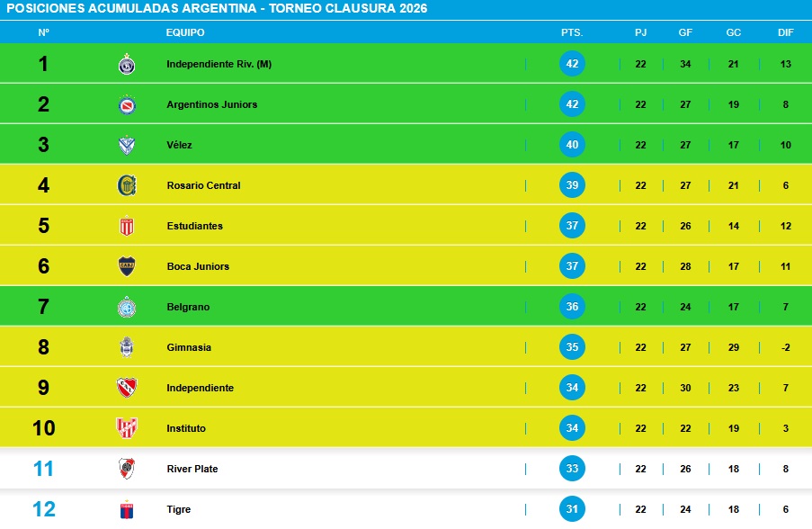Click the Tigre club badge
The image size is (812, 529).
[127, 509]
